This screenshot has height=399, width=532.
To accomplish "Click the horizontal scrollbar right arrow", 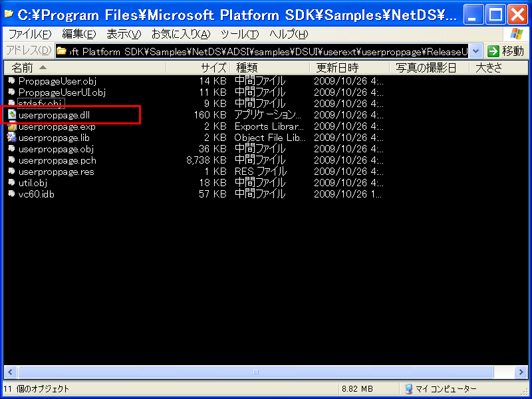I will tap(521, 372).
